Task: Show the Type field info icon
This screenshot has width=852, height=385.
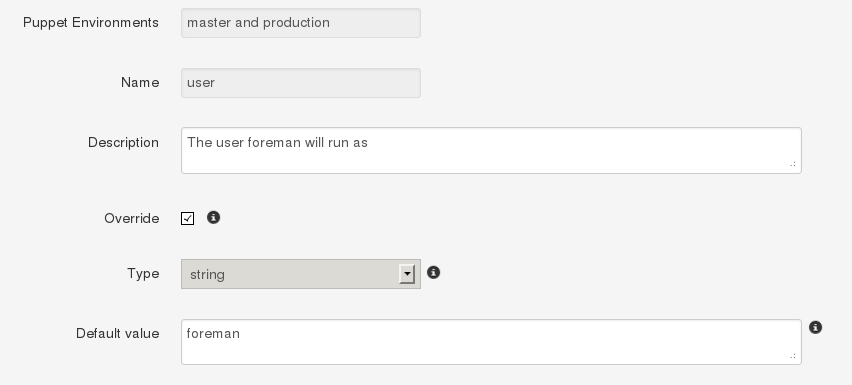Action: coord(433,273)
